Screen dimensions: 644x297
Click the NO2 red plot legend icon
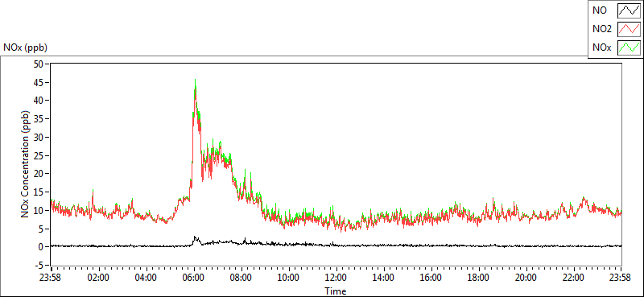click(x=629, y=29)
